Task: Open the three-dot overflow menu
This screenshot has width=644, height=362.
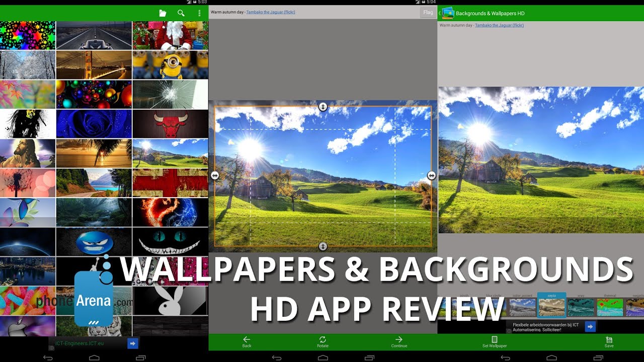Action: tap(199, 13)
